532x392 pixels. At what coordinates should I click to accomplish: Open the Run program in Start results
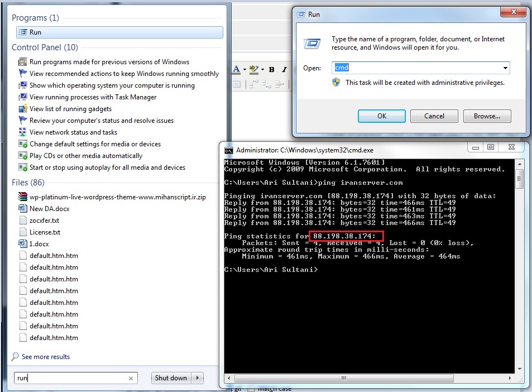119,32
